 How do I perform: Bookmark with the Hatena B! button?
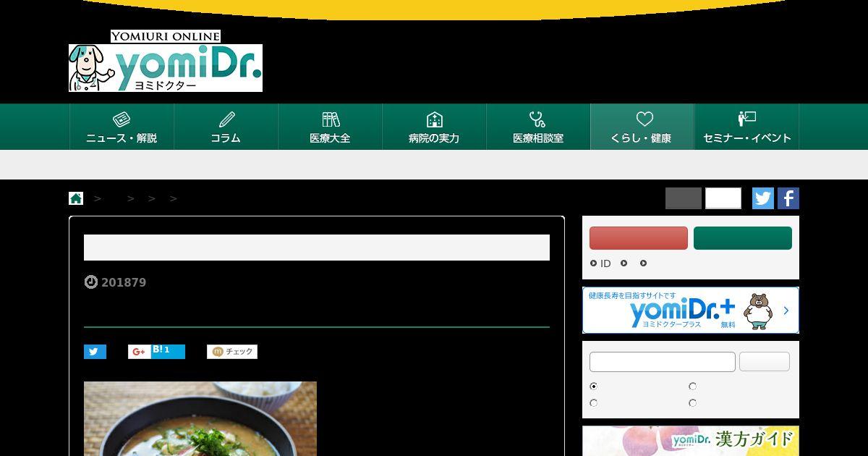pos(168,352)
